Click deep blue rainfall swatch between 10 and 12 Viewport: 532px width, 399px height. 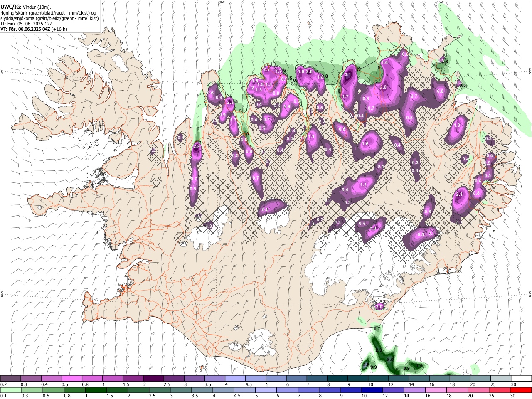372,390
